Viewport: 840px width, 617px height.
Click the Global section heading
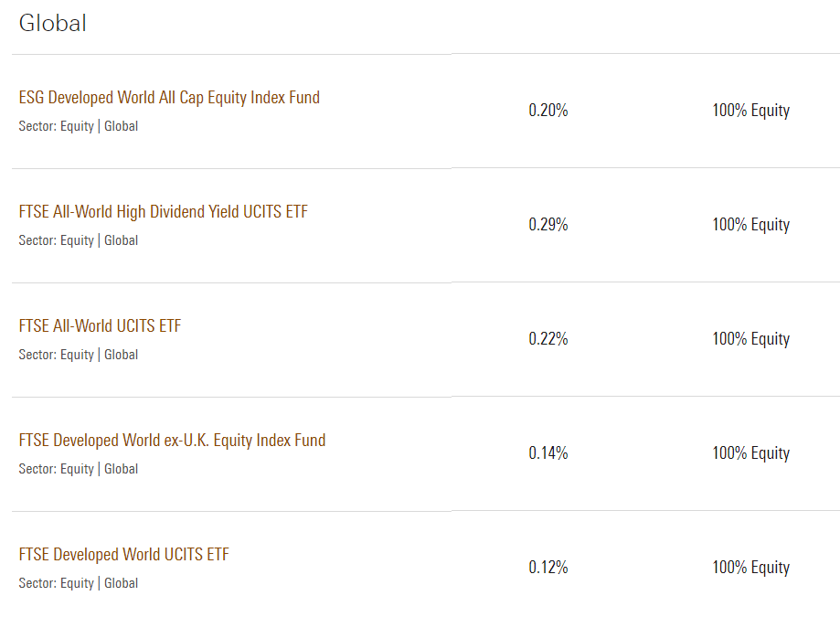[52, 23]
